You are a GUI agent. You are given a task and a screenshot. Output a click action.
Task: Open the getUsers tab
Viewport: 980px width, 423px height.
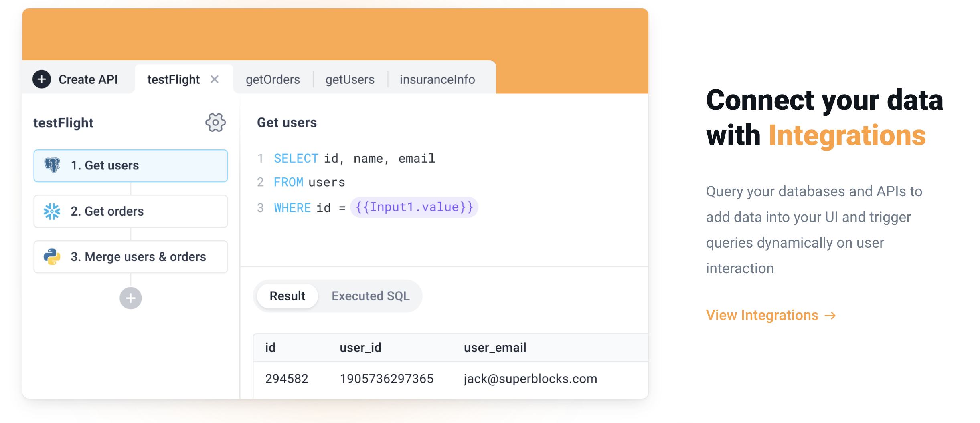point(350,79)
